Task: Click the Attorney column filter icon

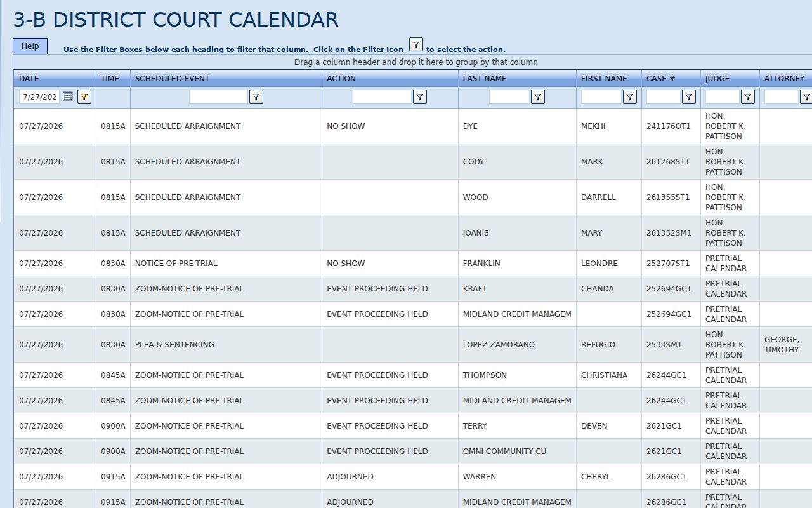Action: (806, 97)
